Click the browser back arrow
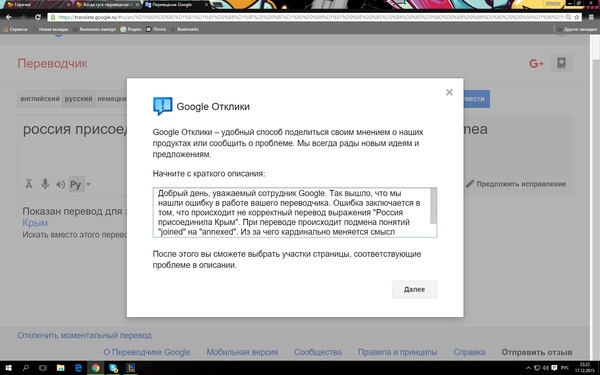This screenshot has height=375, width=600. tap(8, 17)
